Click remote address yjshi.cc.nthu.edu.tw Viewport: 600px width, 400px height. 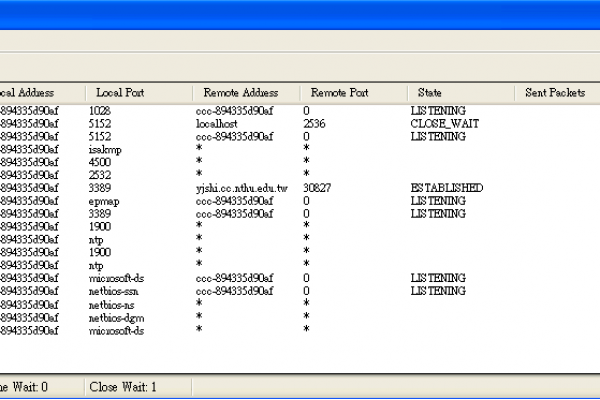click(x=245, y=188)
